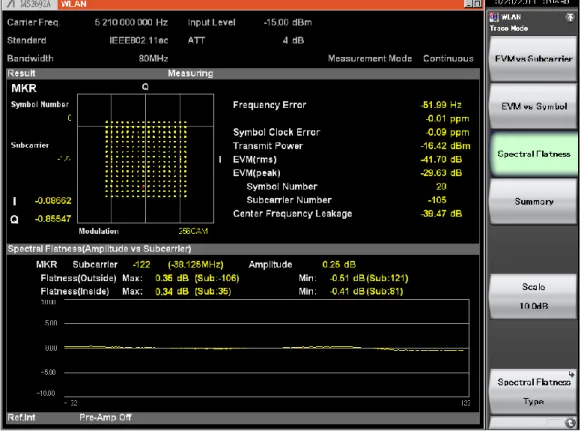581x431 pixels.
Task: Open the Summary trace view
Action: point(533,202)
